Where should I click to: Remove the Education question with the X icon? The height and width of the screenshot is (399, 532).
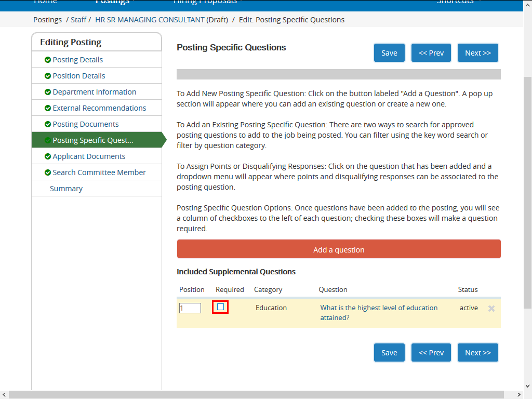[x=491, y=308]
